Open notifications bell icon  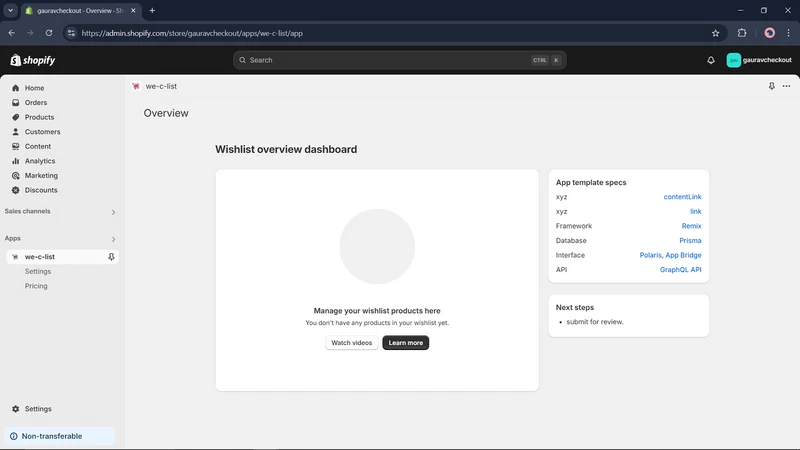(x=711, y=60)
